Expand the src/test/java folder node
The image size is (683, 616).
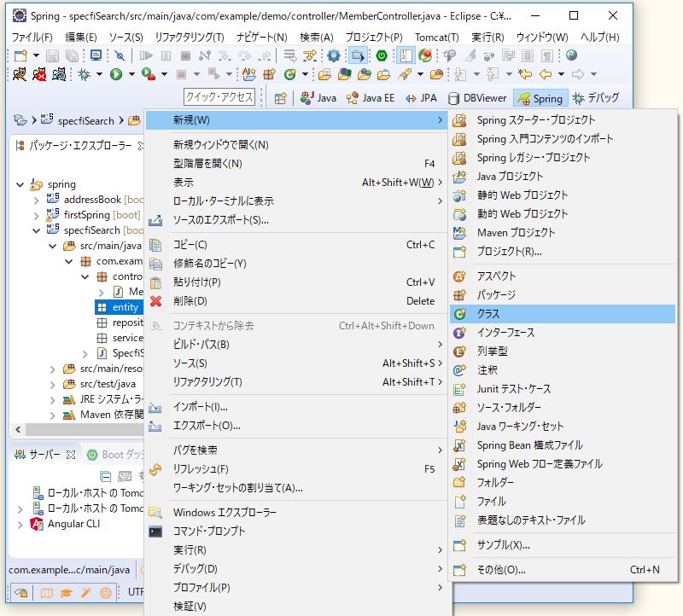coord(53,385)
